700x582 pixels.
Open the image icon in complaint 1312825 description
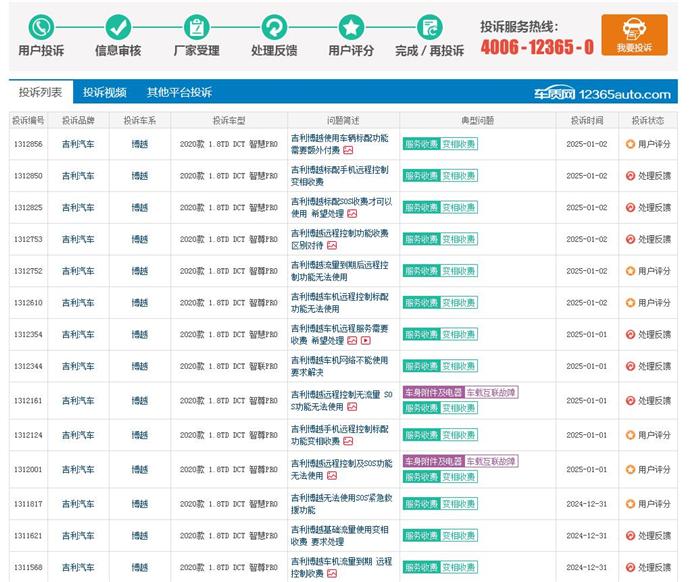point(352,214)
